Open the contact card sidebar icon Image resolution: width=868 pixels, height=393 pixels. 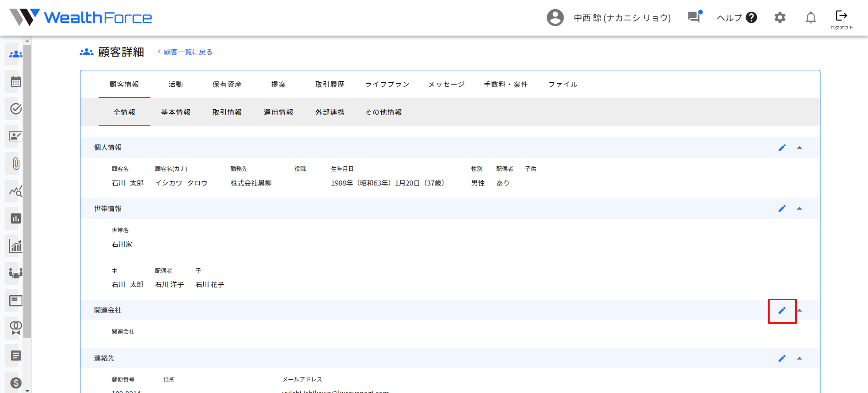pos(16,136)
